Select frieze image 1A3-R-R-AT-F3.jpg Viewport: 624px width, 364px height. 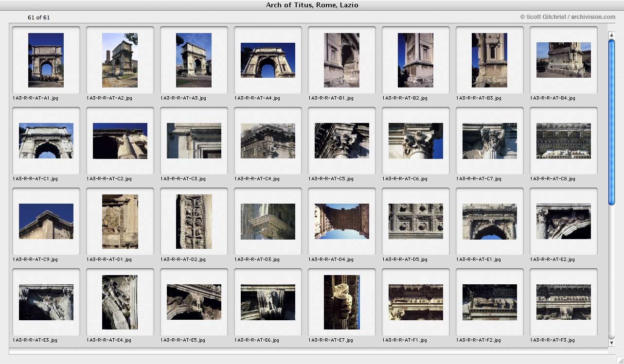coord(564,302)
